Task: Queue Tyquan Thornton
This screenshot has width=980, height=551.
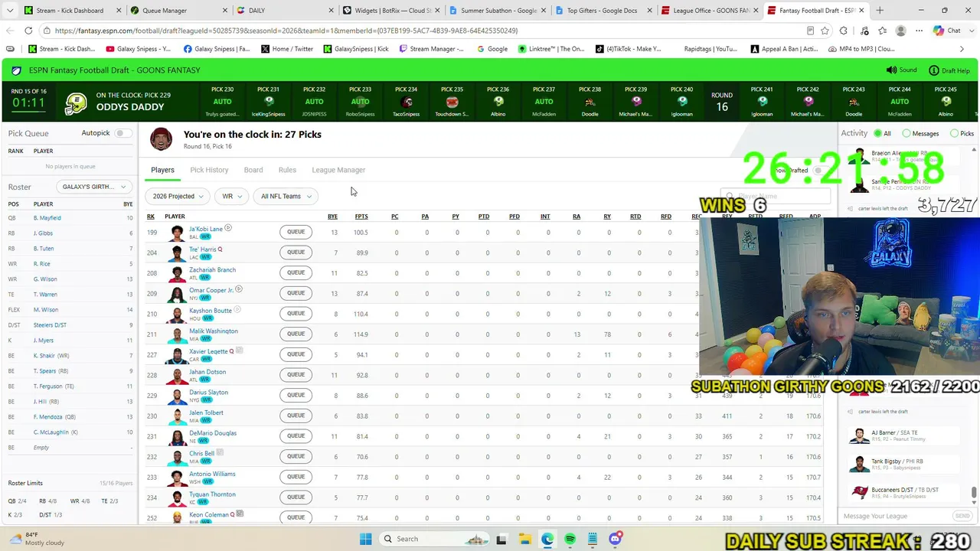Action: (x=296, y=497)
